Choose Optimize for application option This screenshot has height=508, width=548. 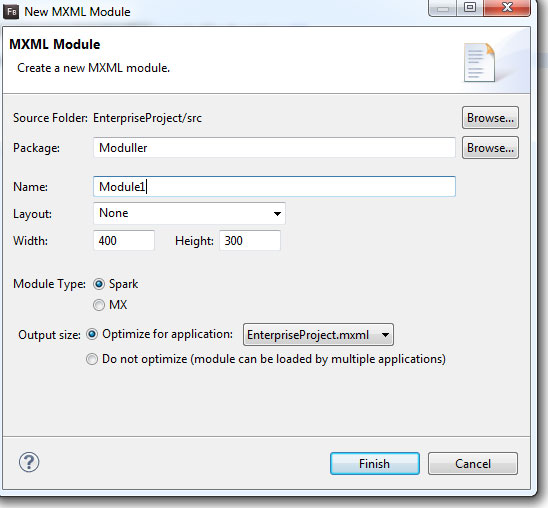(x=92, y=335)
